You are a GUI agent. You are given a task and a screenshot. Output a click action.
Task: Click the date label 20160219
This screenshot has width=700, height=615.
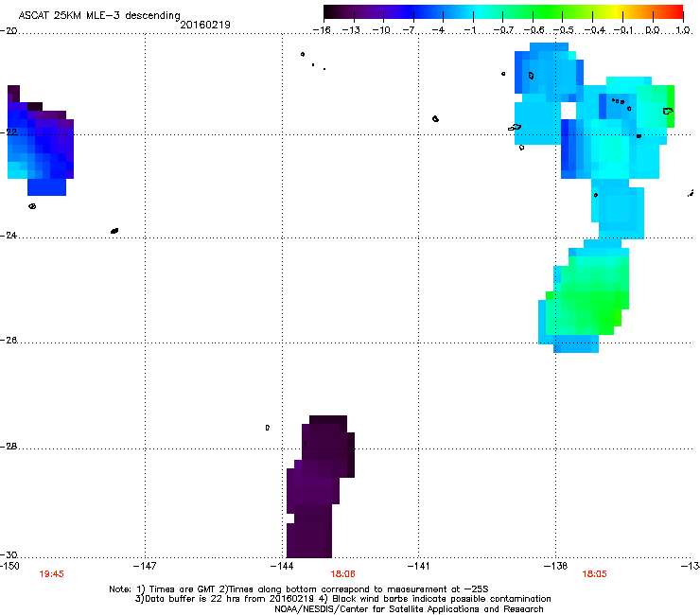[205, 25]
